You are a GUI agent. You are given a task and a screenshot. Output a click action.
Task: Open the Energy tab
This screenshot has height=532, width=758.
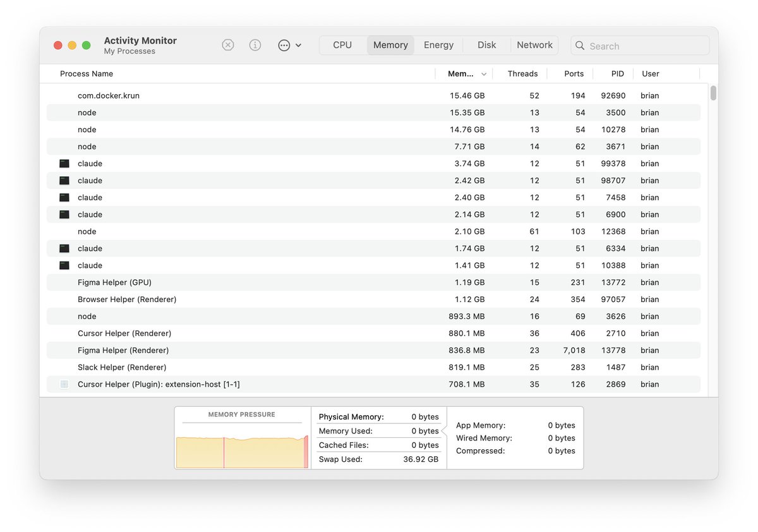coord(438,45)
